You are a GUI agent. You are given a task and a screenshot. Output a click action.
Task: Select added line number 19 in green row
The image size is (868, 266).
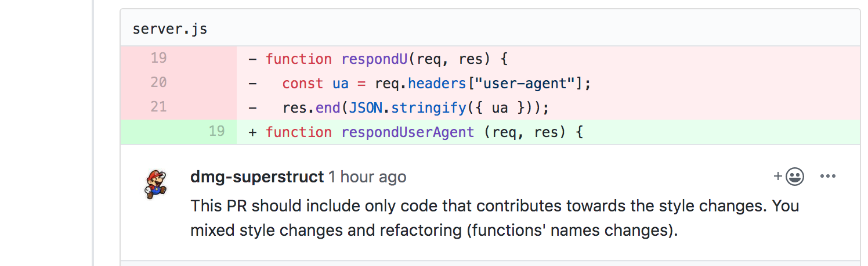(x=216, y=131)
